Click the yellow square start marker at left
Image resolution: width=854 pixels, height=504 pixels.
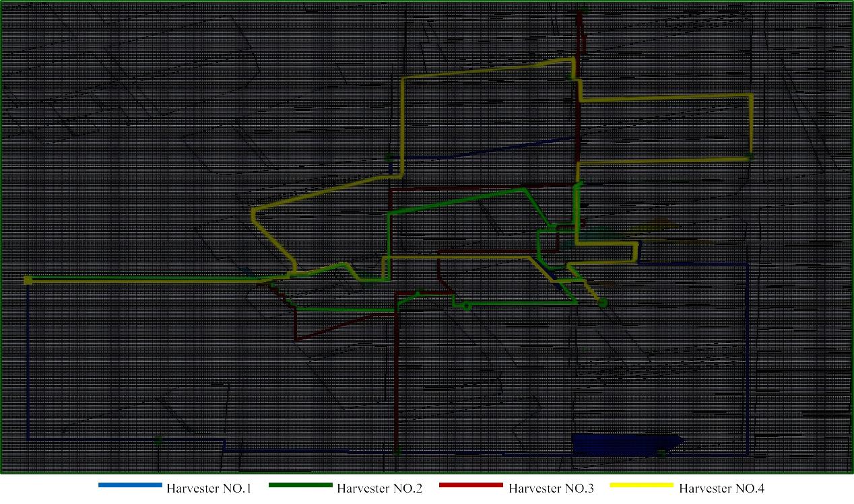click(28, 280)
